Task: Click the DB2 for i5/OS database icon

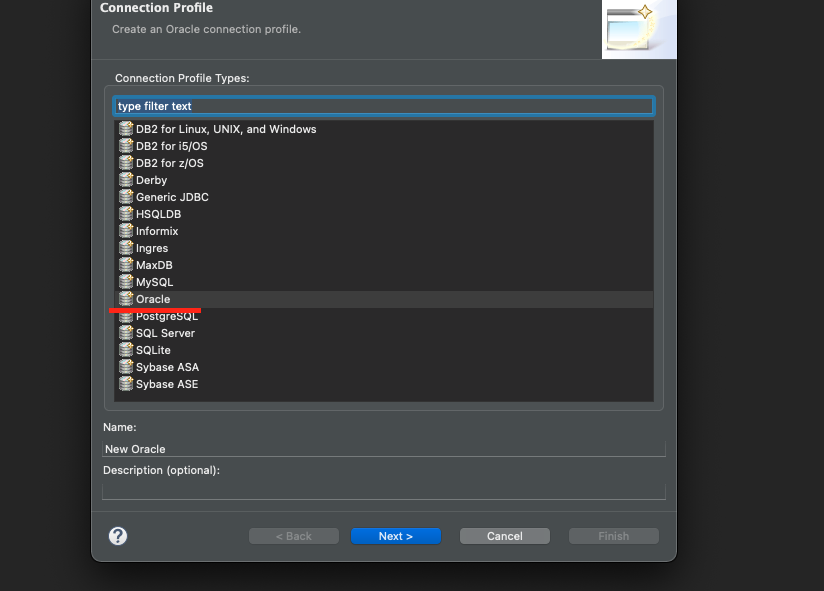Action: pyautogui.click(x=126, y=146)
